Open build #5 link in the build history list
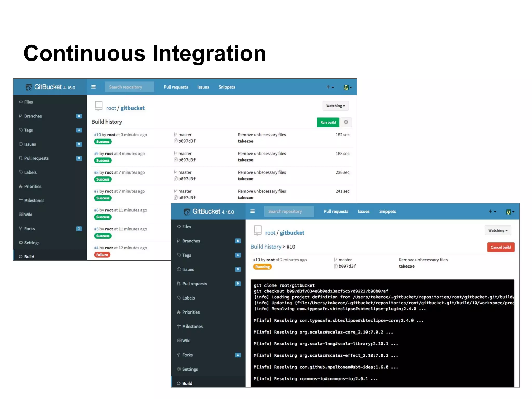This screenshot has width=532, height=399. (x=96, y=229)
